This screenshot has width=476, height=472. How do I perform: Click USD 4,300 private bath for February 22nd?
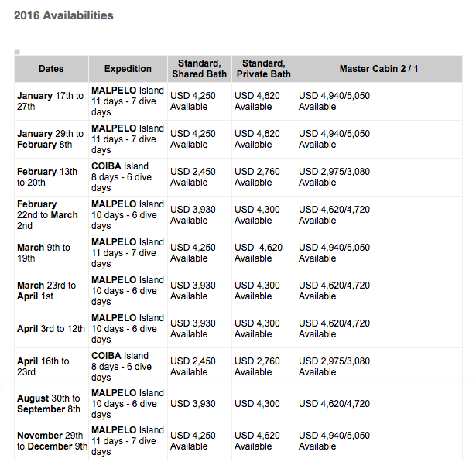257,210
